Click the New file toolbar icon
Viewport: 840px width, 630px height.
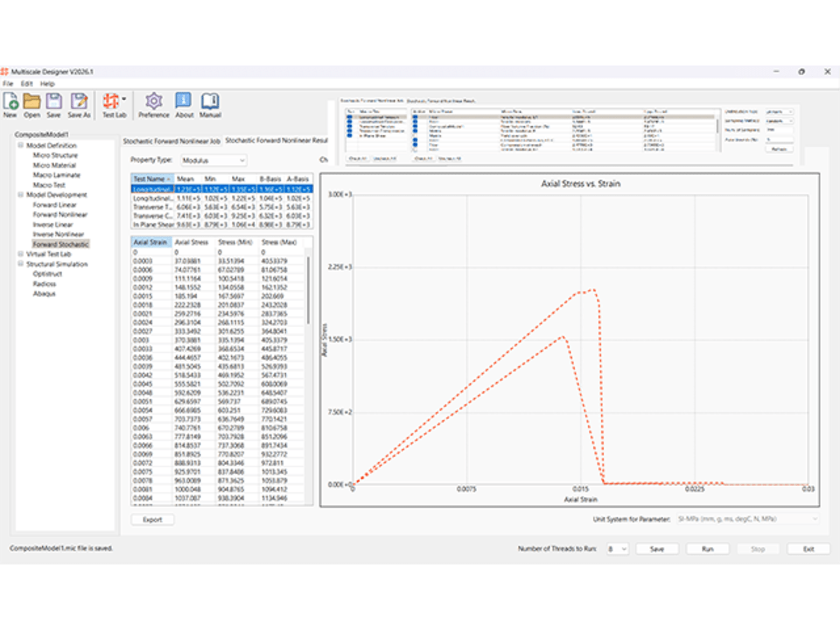pyautogui.click(x=11, y=101)
